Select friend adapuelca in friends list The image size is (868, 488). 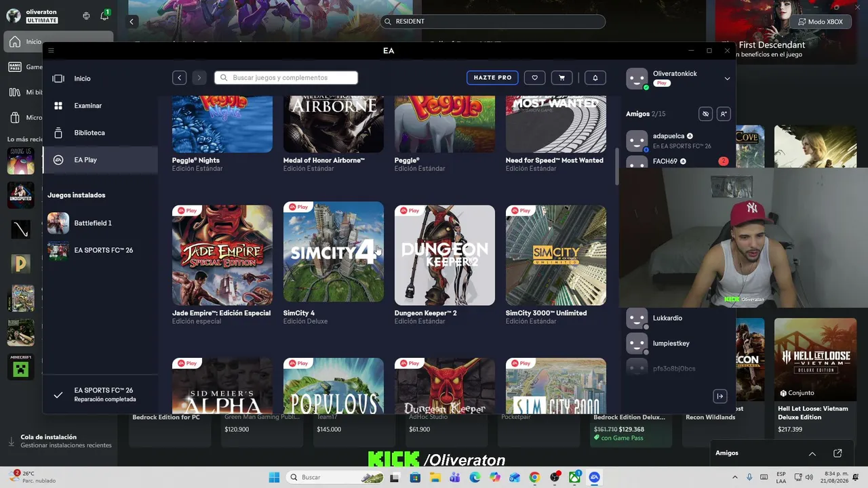coord(678,140)
